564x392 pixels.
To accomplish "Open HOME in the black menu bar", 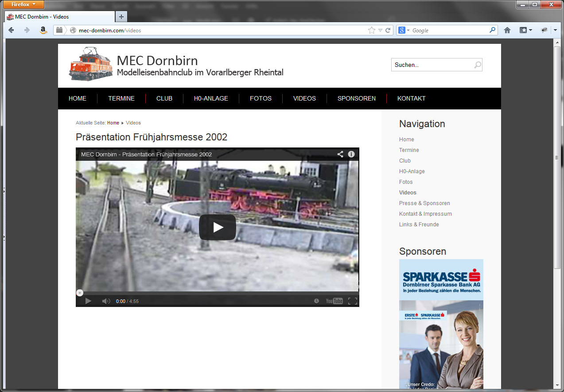I will point(78,98).
